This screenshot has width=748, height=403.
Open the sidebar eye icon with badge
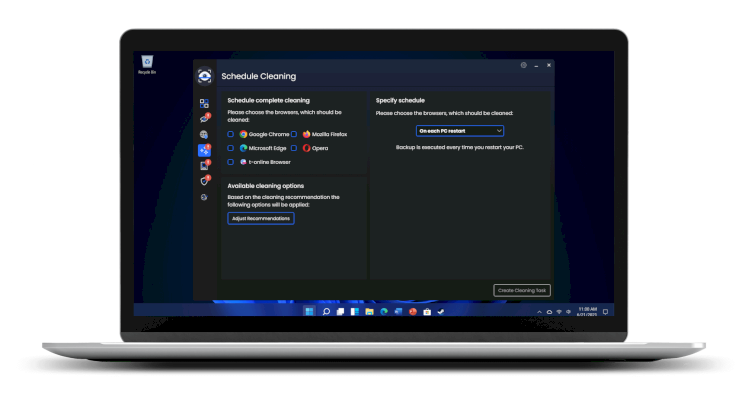point(204,119)
